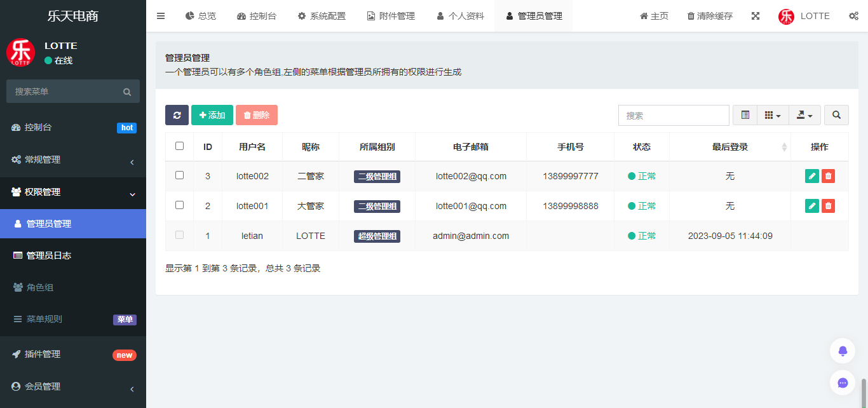868x408 pixels.
Task: Expand the 常规管理 sidebar menu
Action: pos(73,160)
